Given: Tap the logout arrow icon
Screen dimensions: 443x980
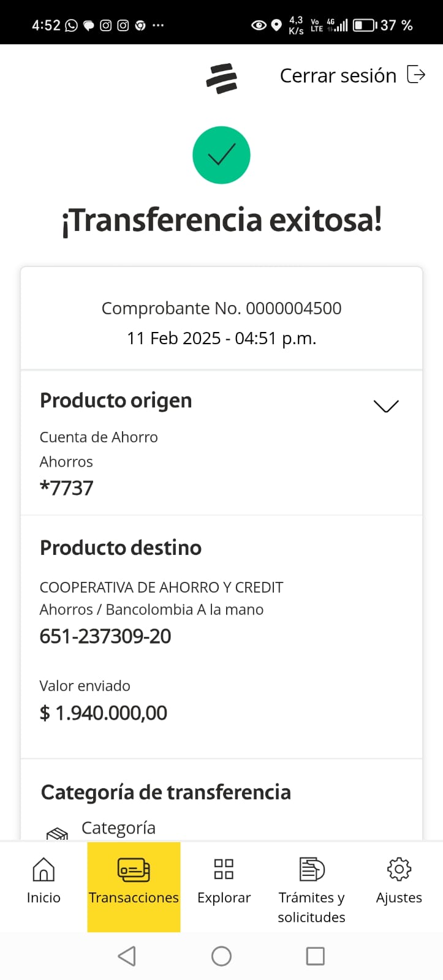Looking at the screenshot, I should tap(417, 75).
